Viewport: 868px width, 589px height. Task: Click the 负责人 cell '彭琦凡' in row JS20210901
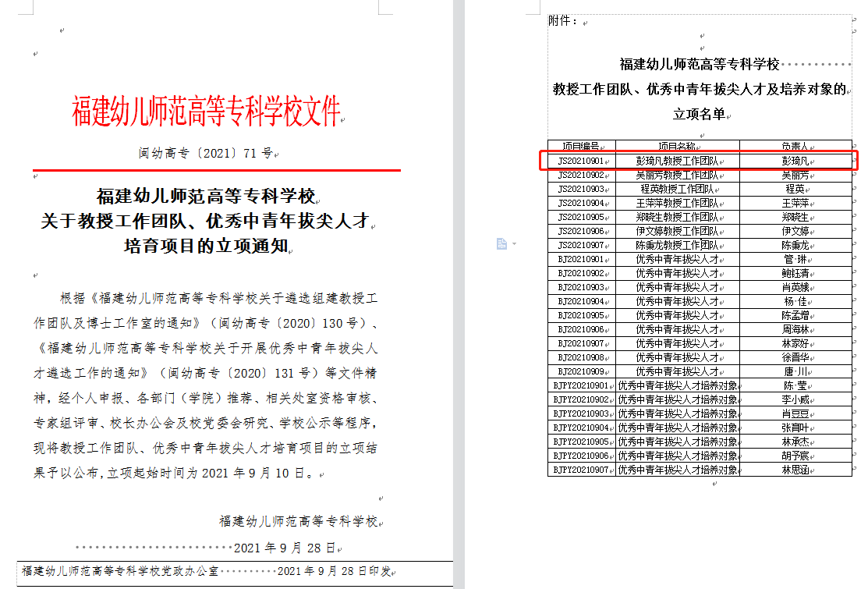click(x=795, y=161)
